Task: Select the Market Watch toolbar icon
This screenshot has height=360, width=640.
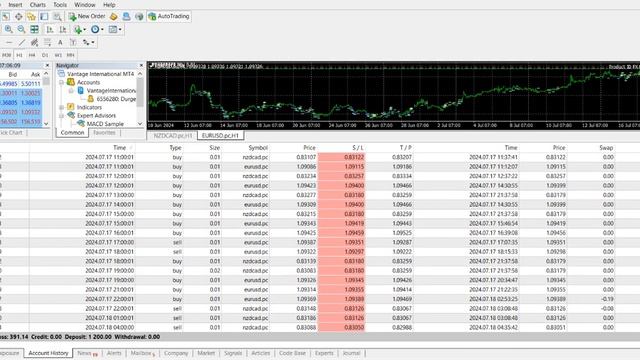Action: [6, 16]
